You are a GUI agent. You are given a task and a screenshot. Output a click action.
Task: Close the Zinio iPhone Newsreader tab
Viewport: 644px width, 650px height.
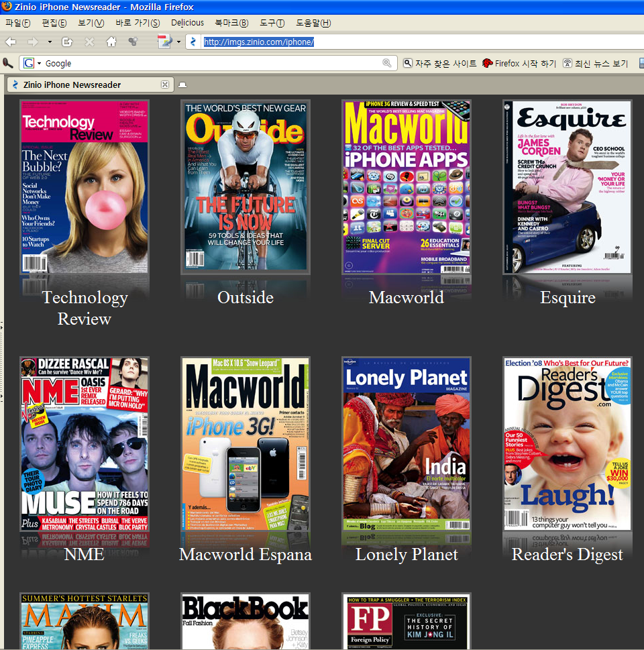click(x=165, y=85)
